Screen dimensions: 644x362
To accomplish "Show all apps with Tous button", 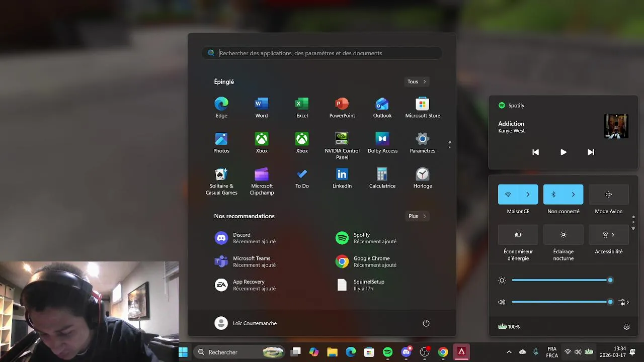I will 417,81.
